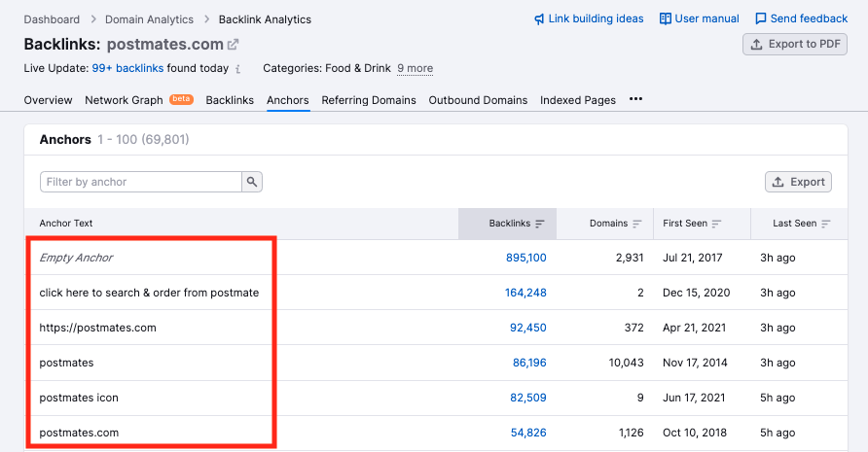The height and width of the screenshot is (452, 868).
Task: Click the Export button above the table
Action: pos(798,182)
